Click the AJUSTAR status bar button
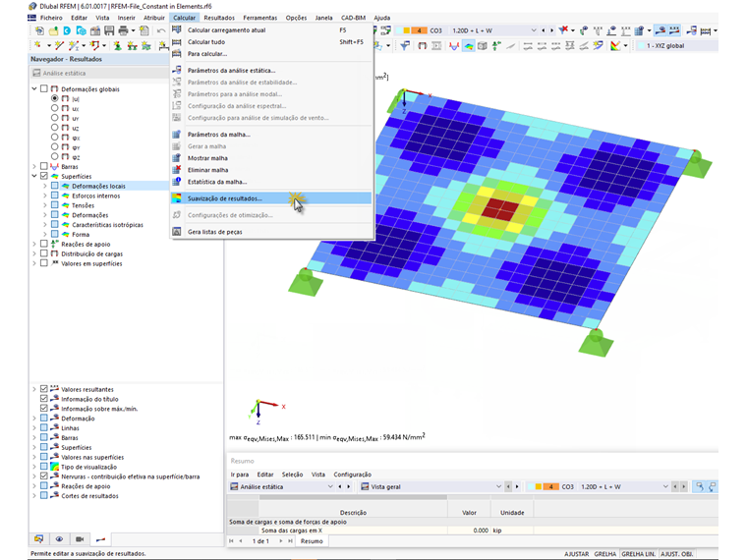The width and height of the screenshot is (747, 560). 576,554
